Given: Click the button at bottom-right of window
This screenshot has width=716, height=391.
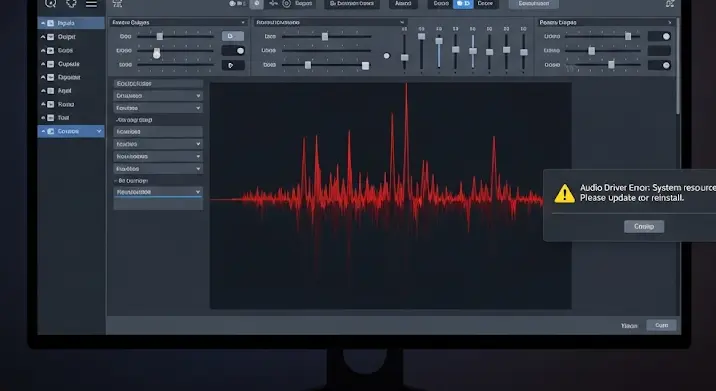Looking at the screenshot, I should click(x=661, y=325).
